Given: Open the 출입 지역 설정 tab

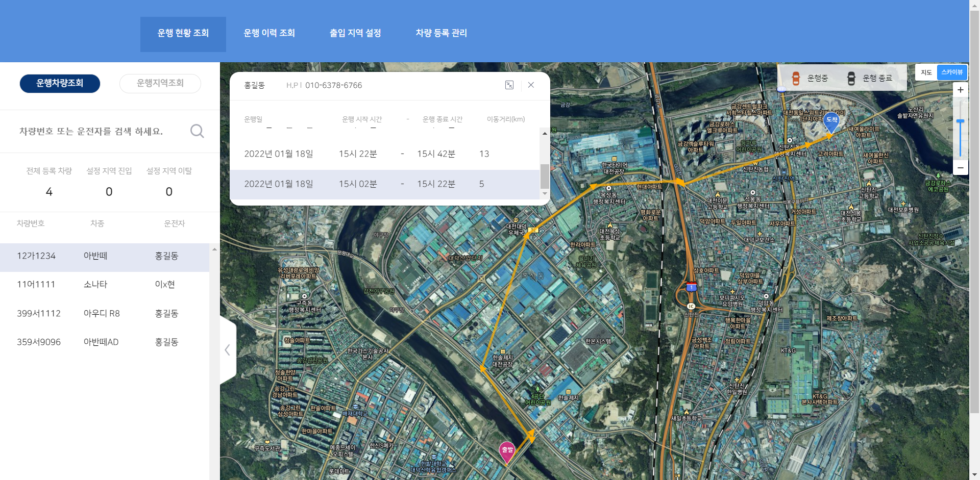Looking at the screenshot, I should click(x=355, y=33).
